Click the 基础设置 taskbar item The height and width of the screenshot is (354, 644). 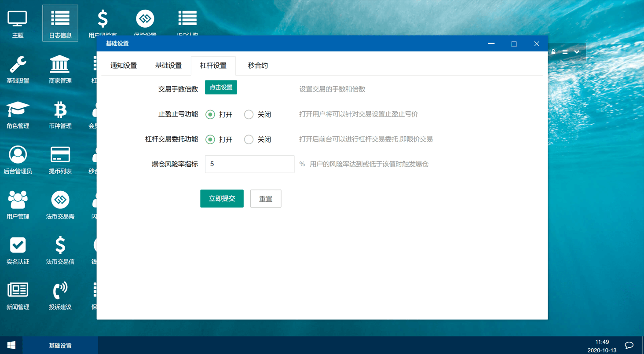point(60,346)
